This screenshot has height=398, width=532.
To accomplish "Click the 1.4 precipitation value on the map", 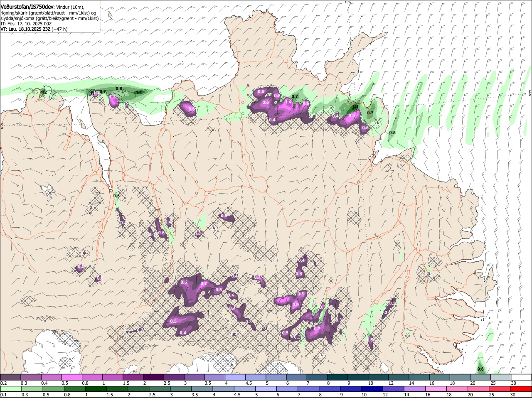I will tap(288, 102).
